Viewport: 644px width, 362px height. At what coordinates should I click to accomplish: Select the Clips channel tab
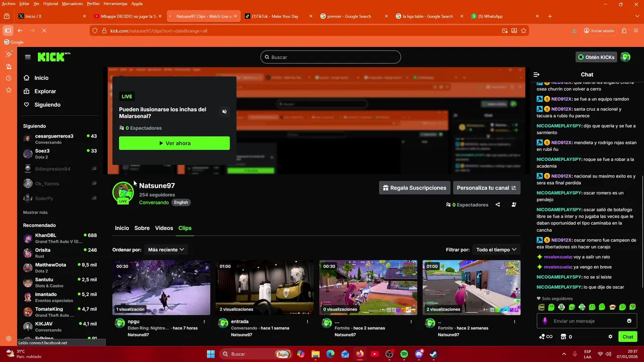[185, 228]
